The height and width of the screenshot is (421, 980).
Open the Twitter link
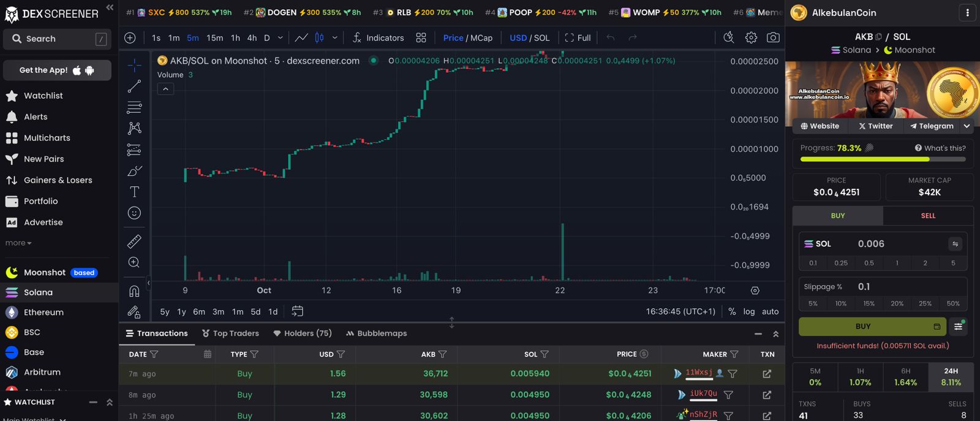pos(875,126)
